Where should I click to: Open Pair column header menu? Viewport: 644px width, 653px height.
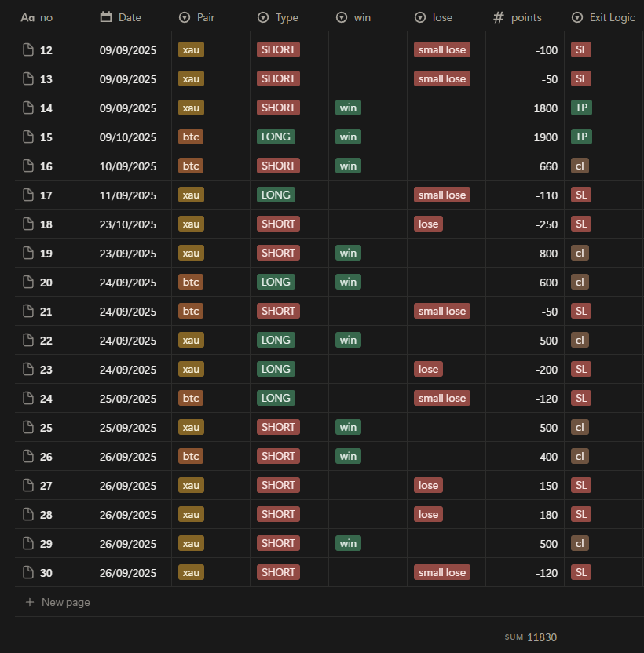[200, 17]
